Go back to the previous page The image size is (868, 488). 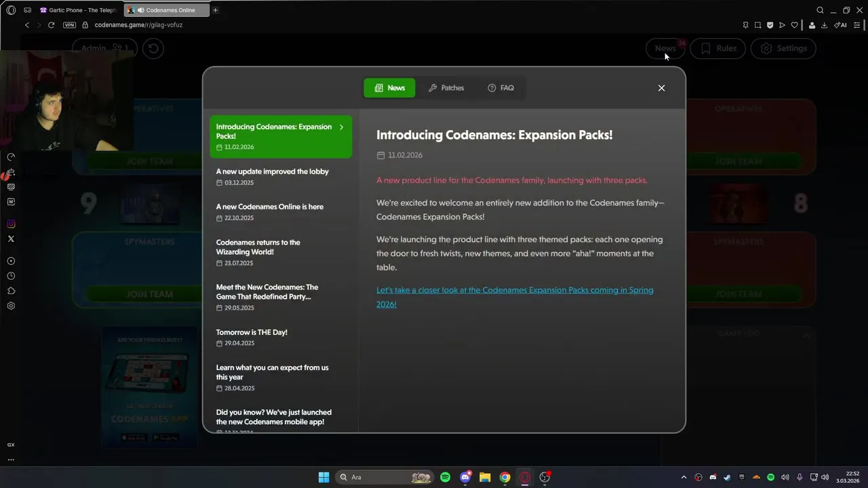27,25
